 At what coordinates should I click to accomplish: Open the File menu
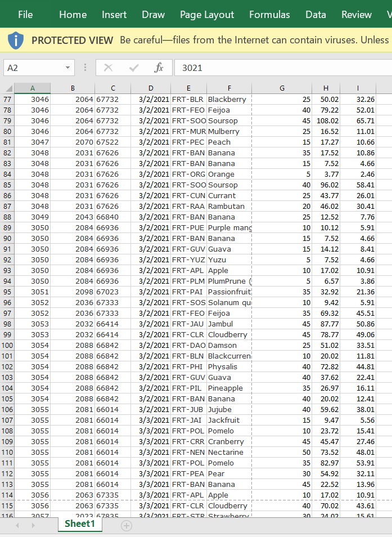(x=25, y=15)
